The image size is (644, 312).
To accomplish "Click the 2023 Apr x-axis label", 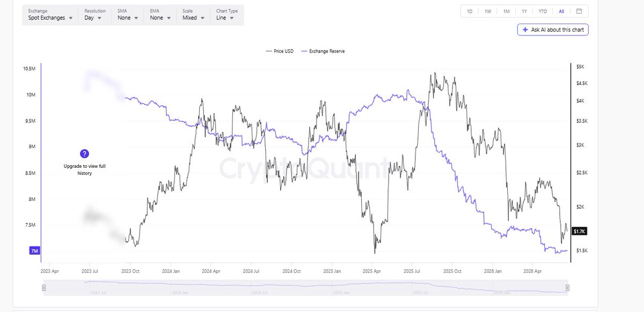I will tap(50, 271).
